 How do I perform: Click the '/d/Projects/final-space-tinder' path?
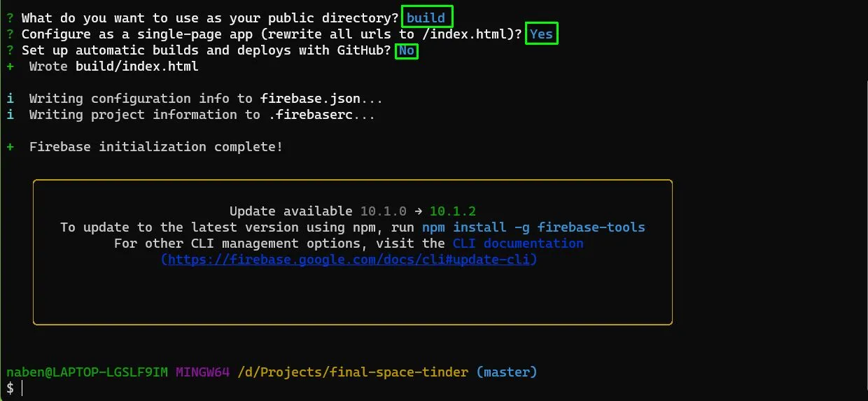(x=353, y=372)
